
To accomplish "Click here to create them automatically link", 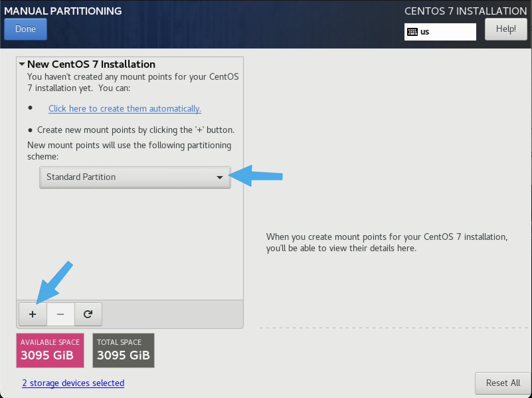I will pos(125,109).
